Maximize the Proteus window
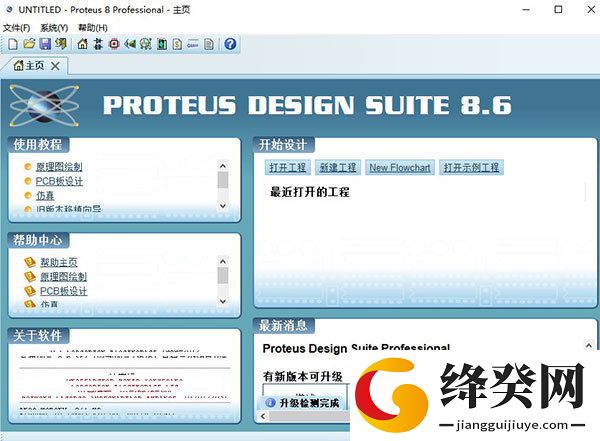This screenshot has width=600, height=441. pos(558,10)
